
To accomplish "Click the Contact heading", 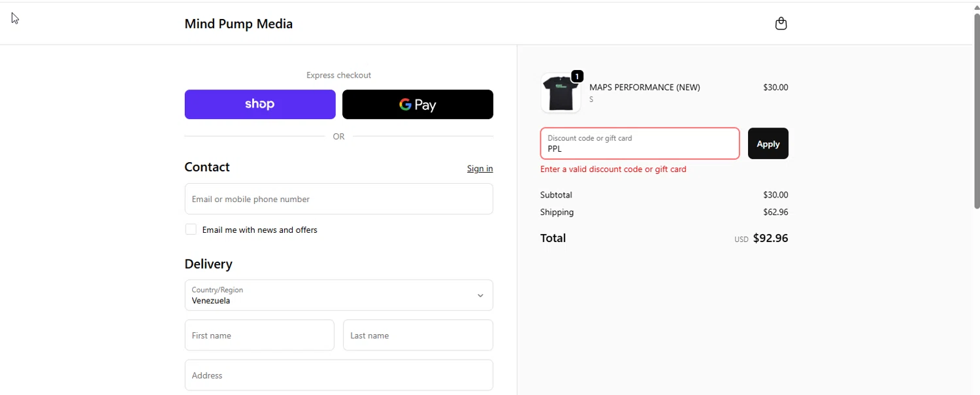I will [207, 167].
